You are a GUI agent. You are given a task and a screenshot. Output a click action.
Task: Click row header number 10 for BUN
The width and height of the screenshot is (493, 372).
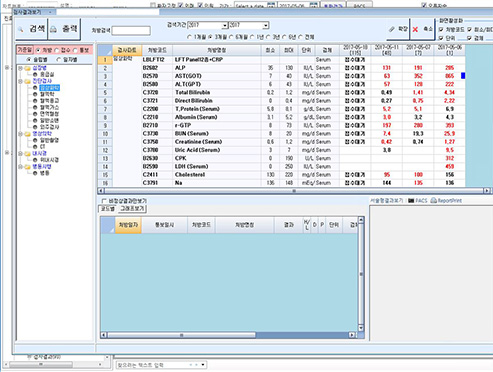click(x=105, y=134)
